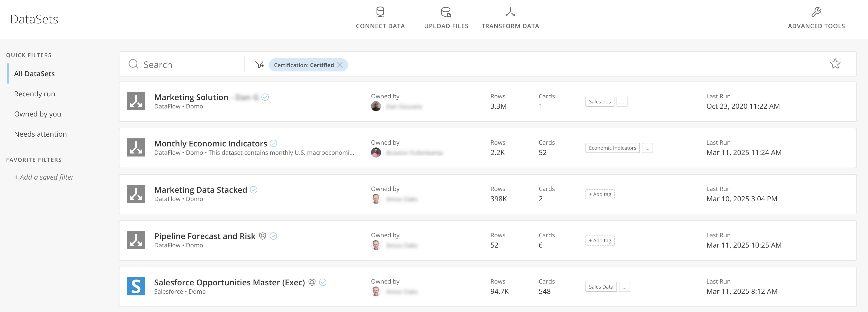
Task: Click Add a saved filter
Action: click(x=44, y=177)
